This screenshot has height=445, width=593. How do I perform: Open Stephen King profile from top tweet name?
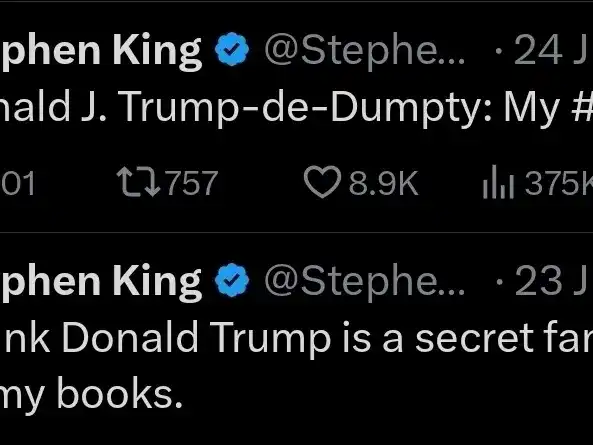pyautogui.click(x=101, y=52)
